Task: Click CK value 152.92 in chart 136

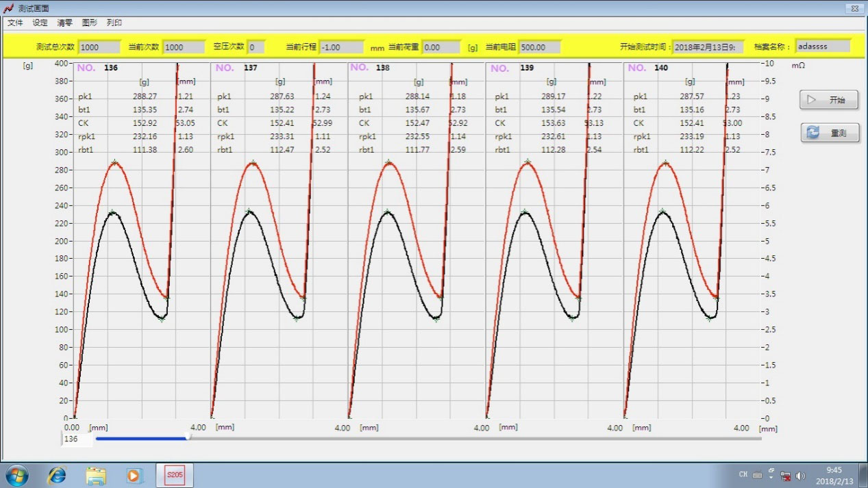Action: 145,123
